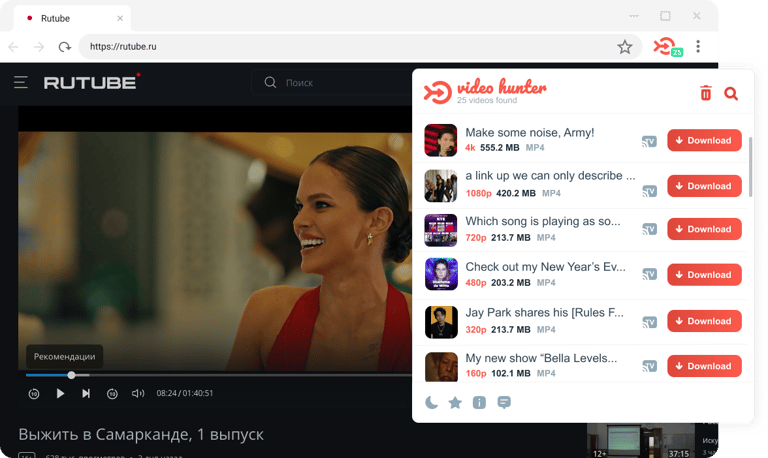Open the 'Bella Levels' video thumbnail
This screenshot has width=768, height=458.
click(441, 367)
